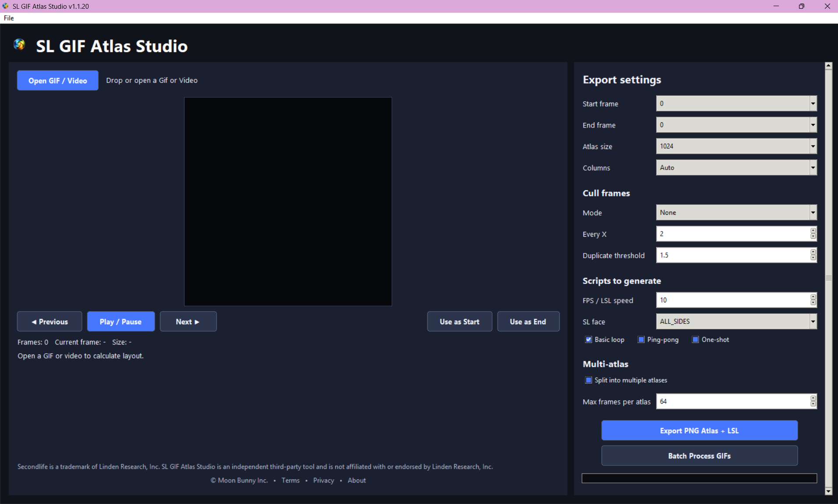Image resolution: width=838 pixels, height=504 pixels.
Task: Click 'Open a GIF or video to calculate layout.'
Action: [x=81, y=356]
